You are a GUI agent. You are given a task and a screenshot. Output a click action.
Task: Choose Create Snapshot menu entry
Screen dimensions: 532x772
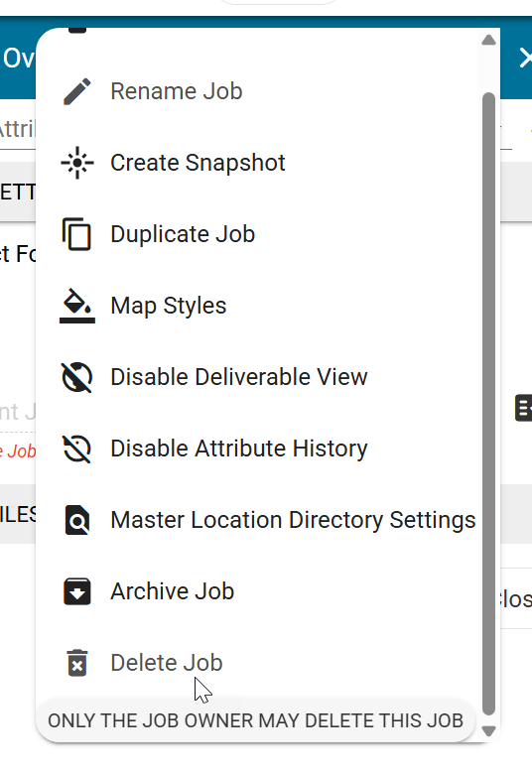click(198, 163)
